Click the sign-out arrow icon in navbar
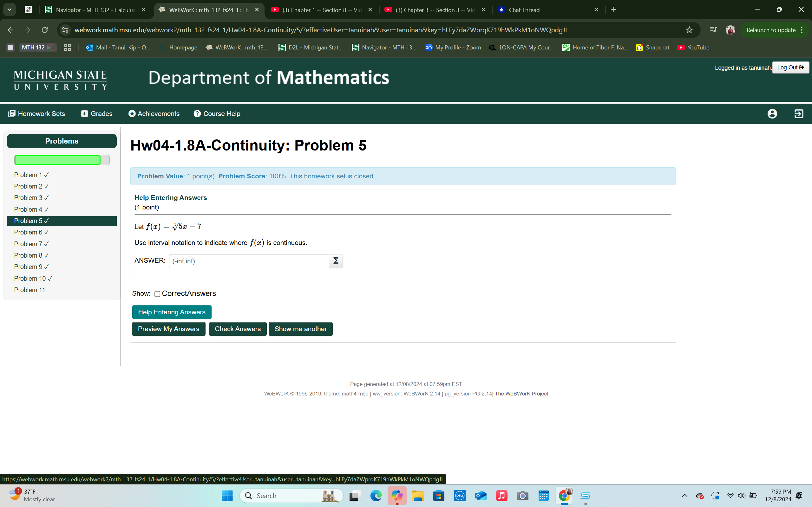Viewport: 812px width, 507px height. [799, 114]
